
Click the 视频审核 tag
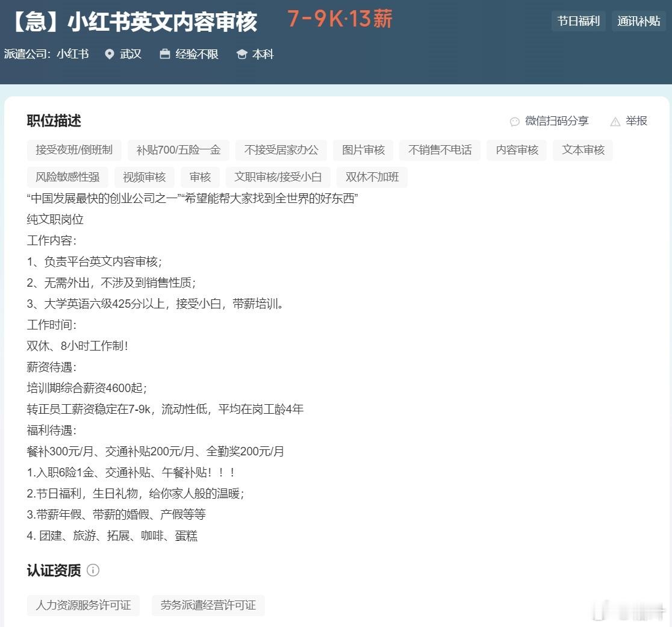(x=145, y=177)
